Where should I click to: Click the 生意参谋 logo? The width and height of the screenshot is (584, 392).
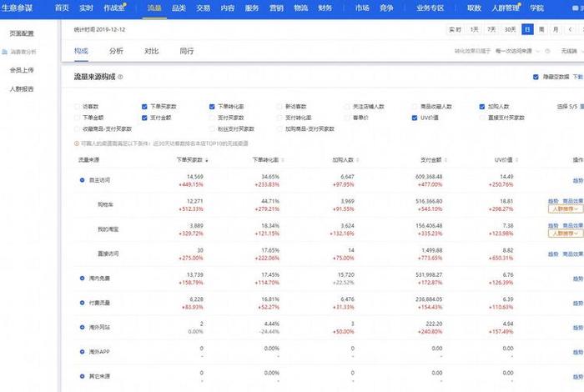click(x=18, y=8)
